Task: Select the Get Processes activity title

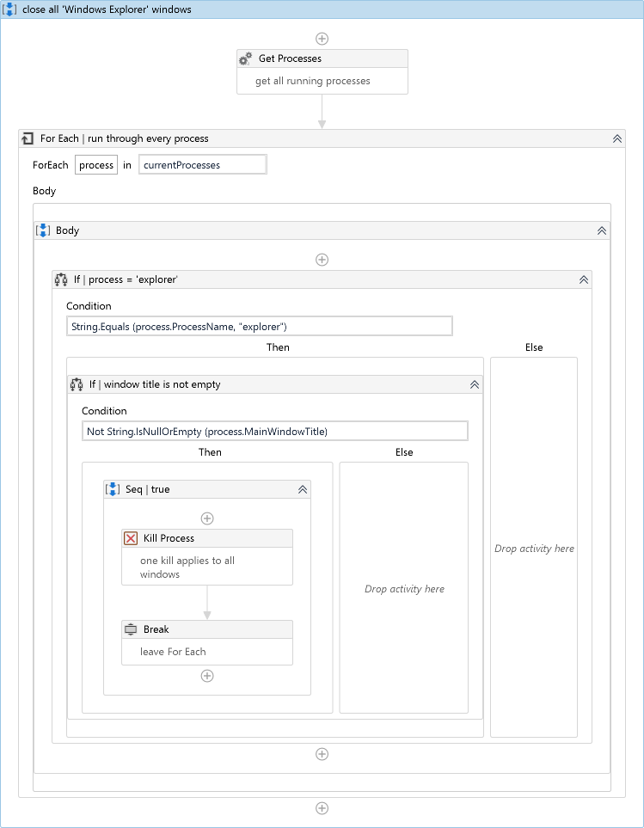Action: tap(290, 58)
